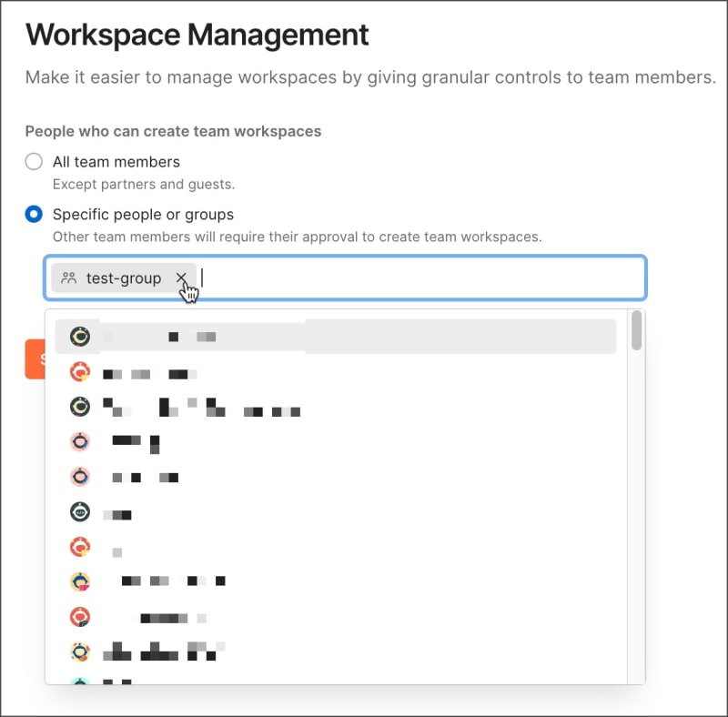Click the red avatar on the seventh suggestion row

point(81,546)
